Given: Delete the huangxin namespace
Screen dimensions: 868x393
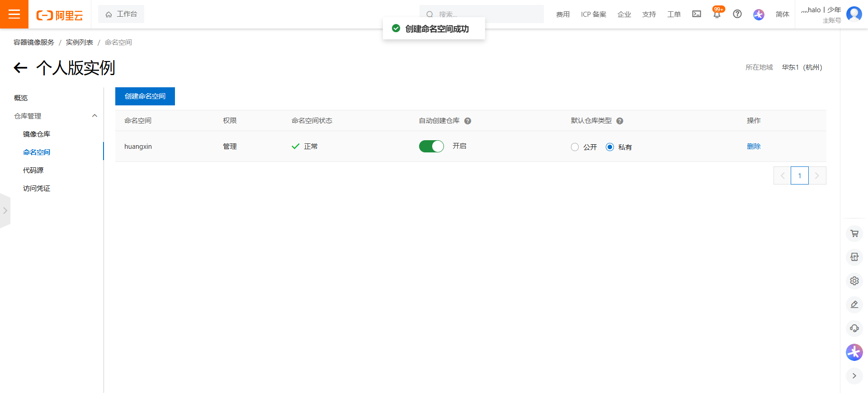Looking at the screenshot, I should pos(754,146).
